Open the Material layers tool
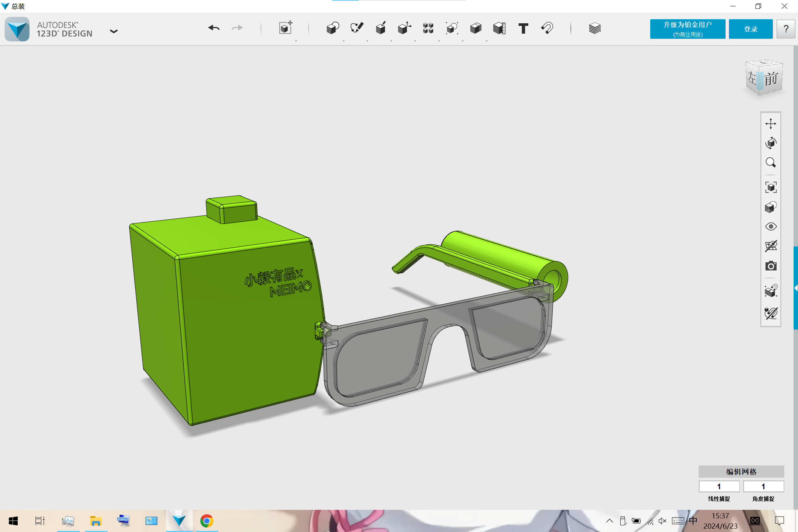798x532 pixels. point(595,28)
